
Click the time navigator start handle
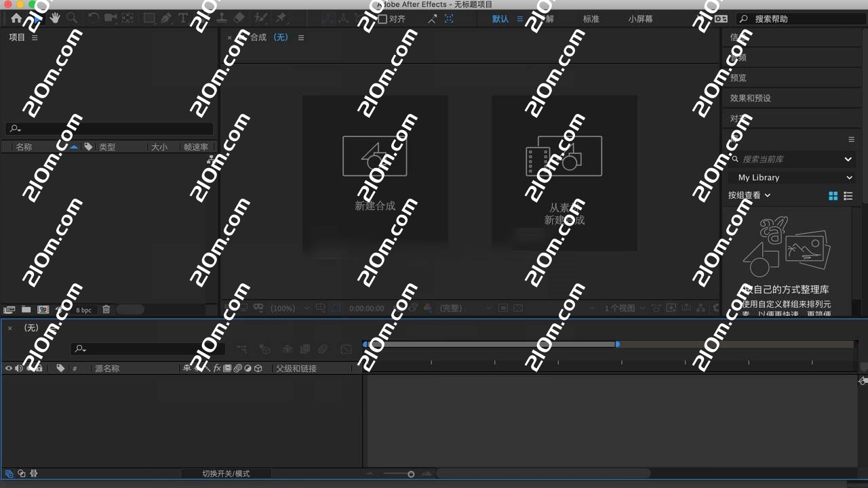click(365, 344)
